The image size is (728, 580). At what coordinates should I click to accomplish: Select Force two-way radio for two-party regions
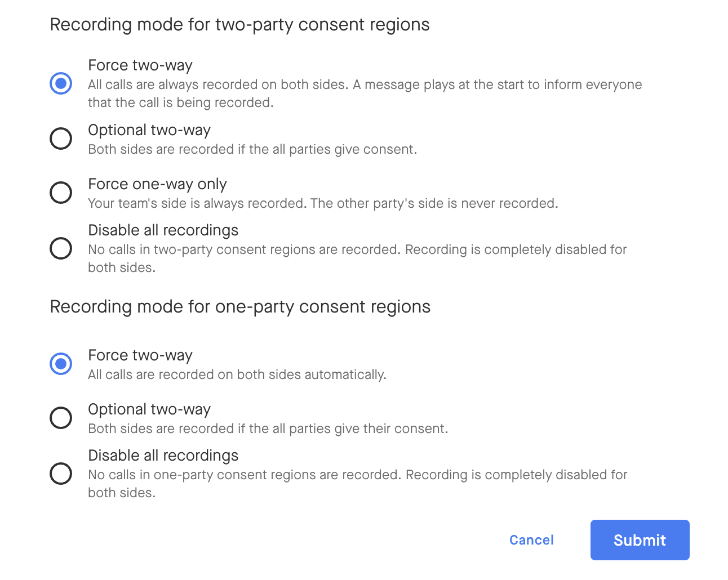61,83
